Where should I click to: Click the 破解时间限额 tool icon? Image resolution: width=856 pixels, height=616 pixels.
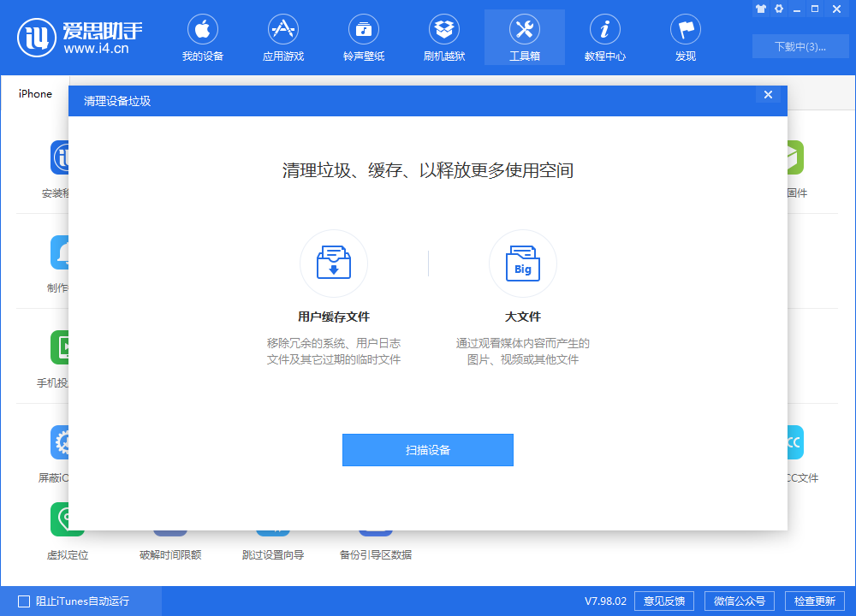pyautogui.click(x=170, y=530)
